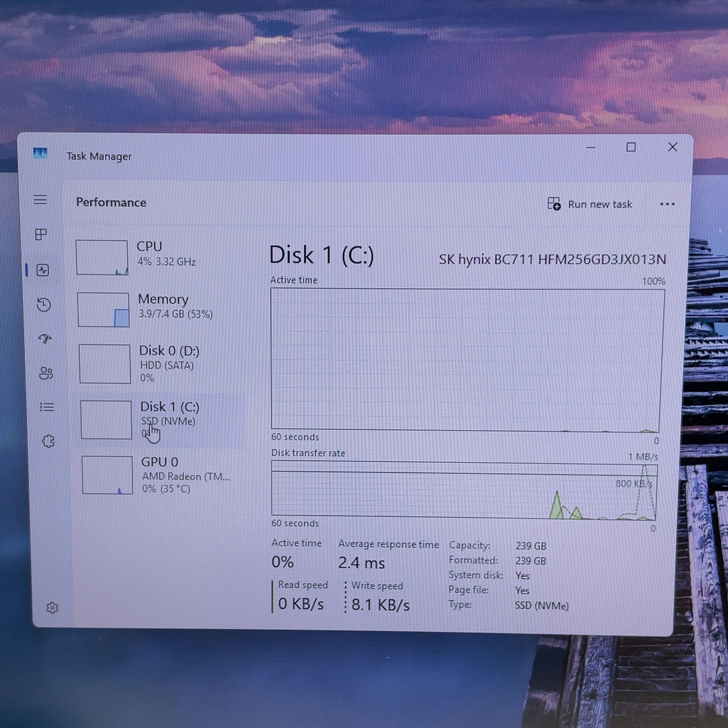This screenshot has width=728, height=728.
Task: Open the Users page icon
Action: coord(46,373)
